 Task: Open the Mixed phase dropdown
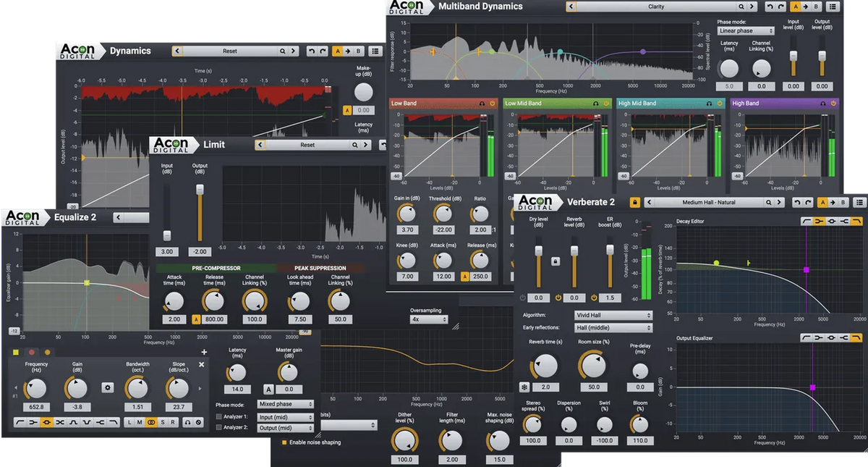(284, 404)
